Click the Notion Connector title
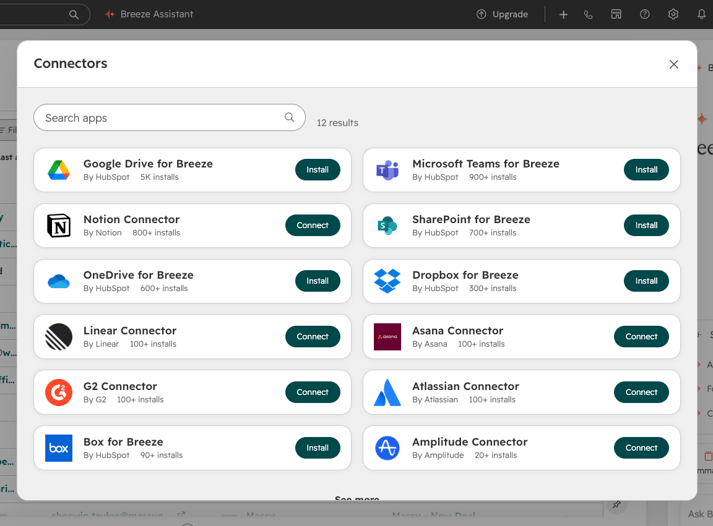This screenshot has height=526, width=713. [x=131, y=219]
